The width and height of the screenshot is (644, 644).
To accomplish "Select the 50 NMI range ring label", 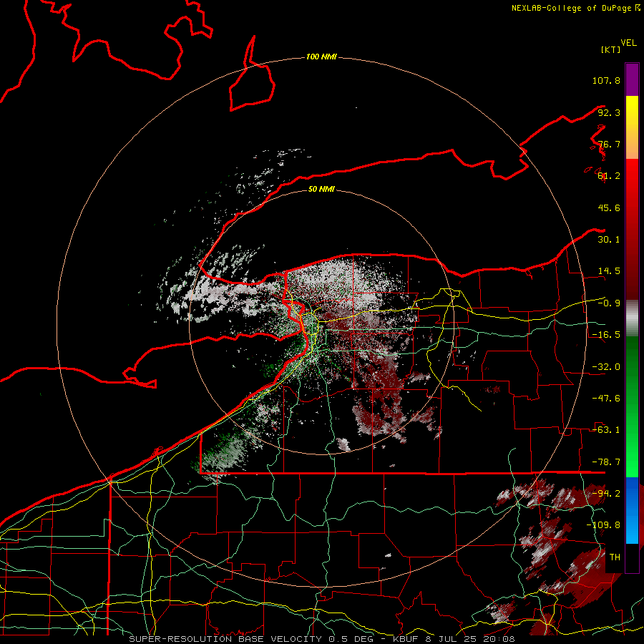I will (x=321, y=189).
